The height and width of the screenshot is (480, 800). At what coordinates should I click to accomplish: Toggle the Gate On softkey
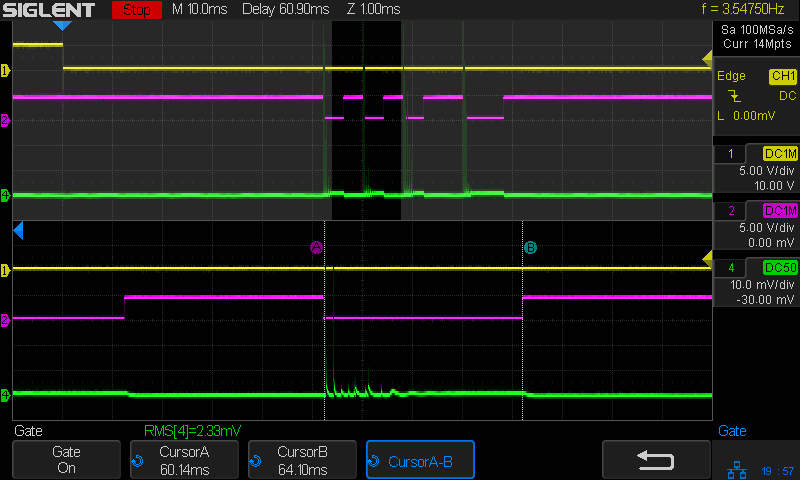(66, 459)
